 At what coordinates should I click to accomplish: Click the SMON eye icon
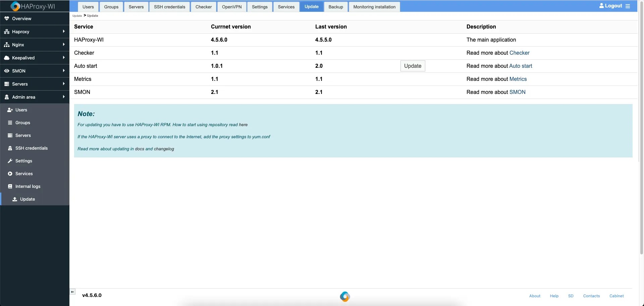coord(7,71)
